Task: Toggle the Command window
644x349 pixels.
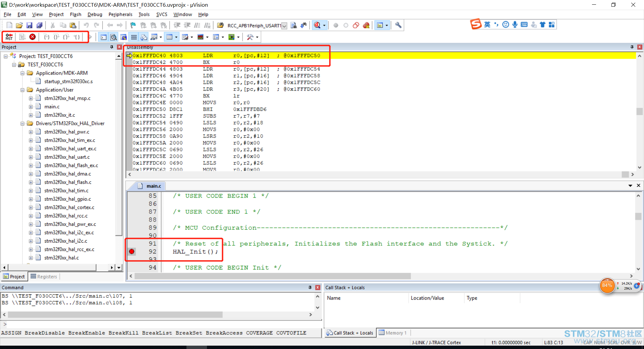Action: tap(104, 37)
